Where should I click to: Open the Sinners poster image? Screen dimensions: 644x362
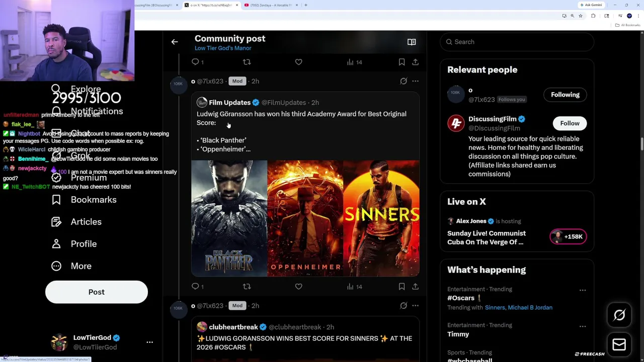coord(381,218)
